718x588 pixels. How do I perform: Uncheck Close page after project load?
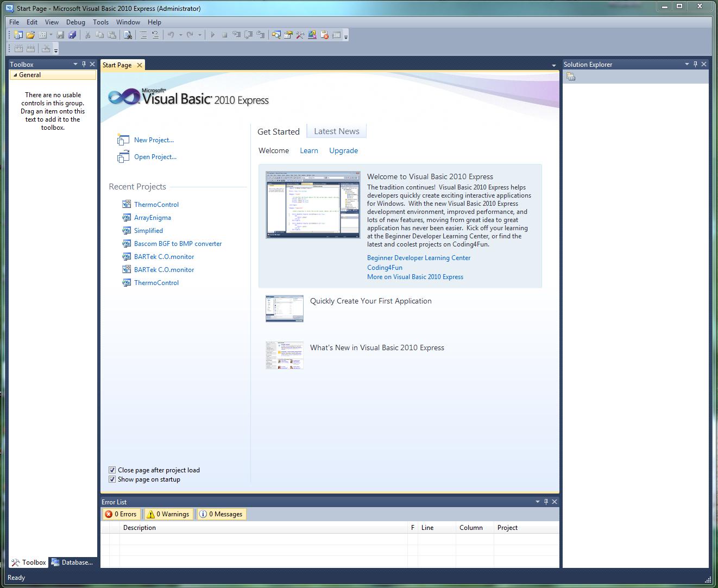pyautogui.click(x=112, y=470)
